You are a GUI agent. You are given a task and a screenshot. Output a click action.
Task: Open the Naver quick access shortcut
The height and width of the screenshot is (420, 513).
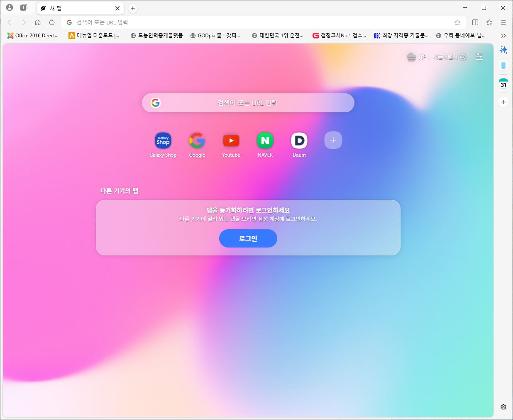point(265,141)
